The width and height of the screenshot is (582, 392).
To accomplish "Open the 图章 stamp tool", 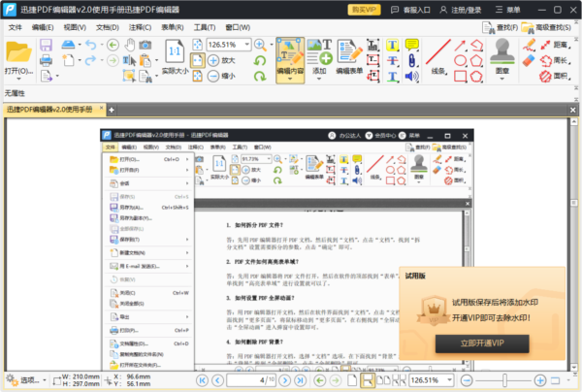I will [501, 57].
